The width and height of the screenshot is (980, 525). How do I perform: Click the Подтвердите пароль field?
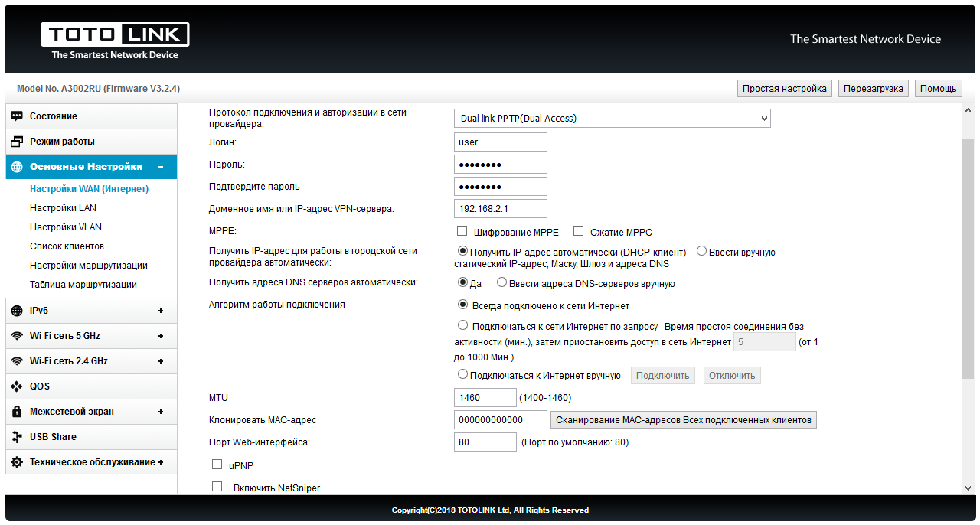coord(501,187)
